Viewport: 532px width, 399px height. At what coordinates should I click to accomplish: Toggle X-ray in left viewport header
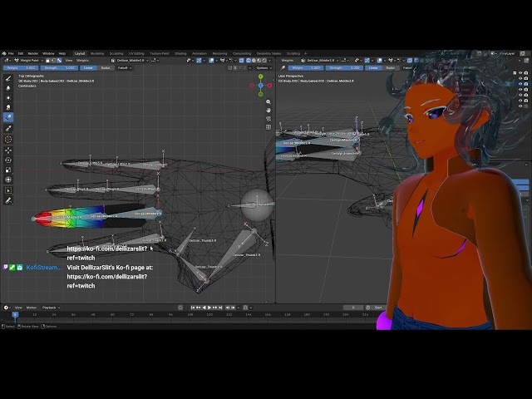pyautogui.click(x=242, y=61)
